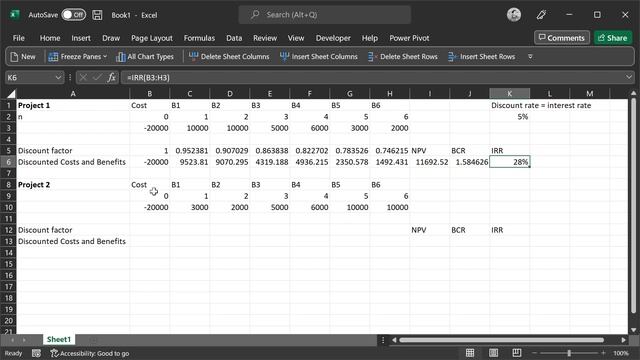This screenshot has height=360, width=640.
Task: Select the Project 2 cell
Action: (73, 184)
